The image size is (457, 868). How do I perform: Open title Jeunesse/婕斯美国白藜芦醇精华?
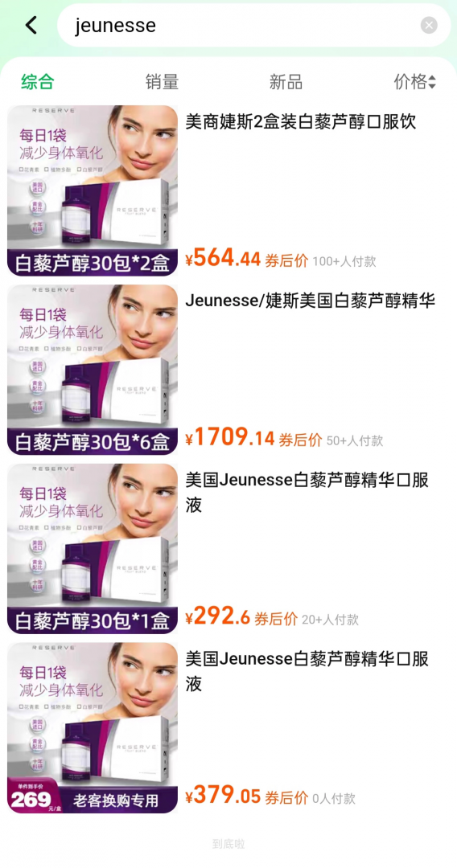(x=311, y=301)
